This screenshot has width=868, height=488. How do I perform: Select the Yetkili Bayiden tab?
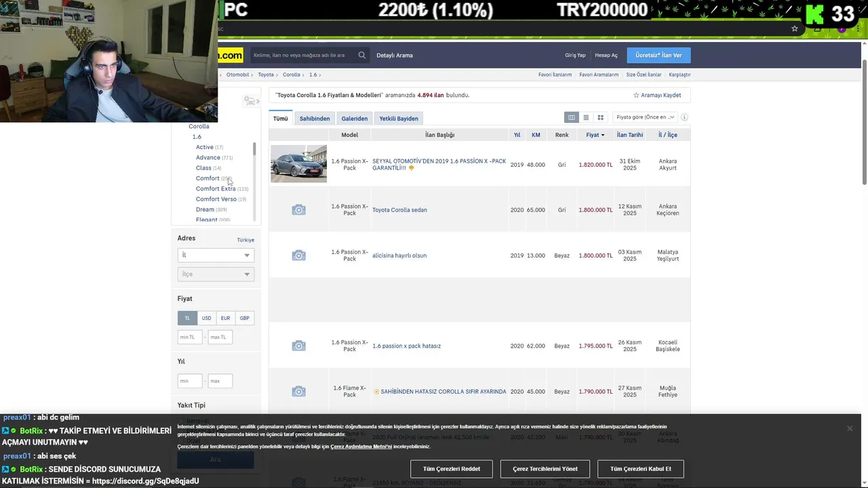[x=399, y=119]
